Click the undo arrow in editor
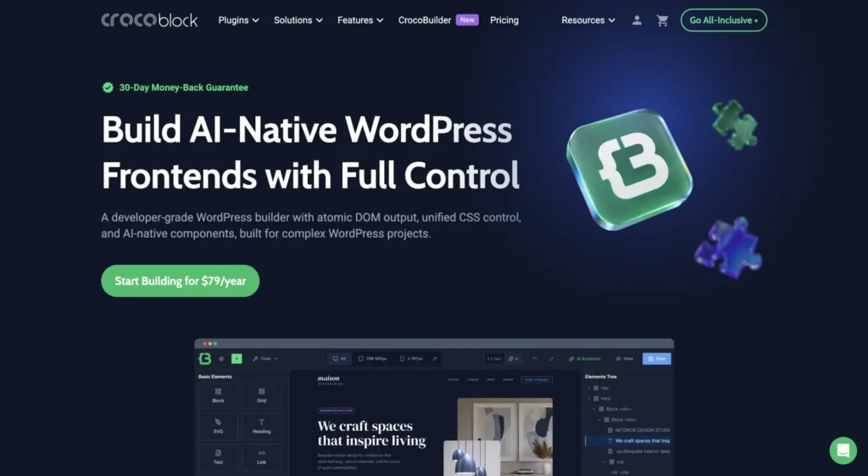The width and height of the screenshot is (868, 476). [x=535, y=359]
